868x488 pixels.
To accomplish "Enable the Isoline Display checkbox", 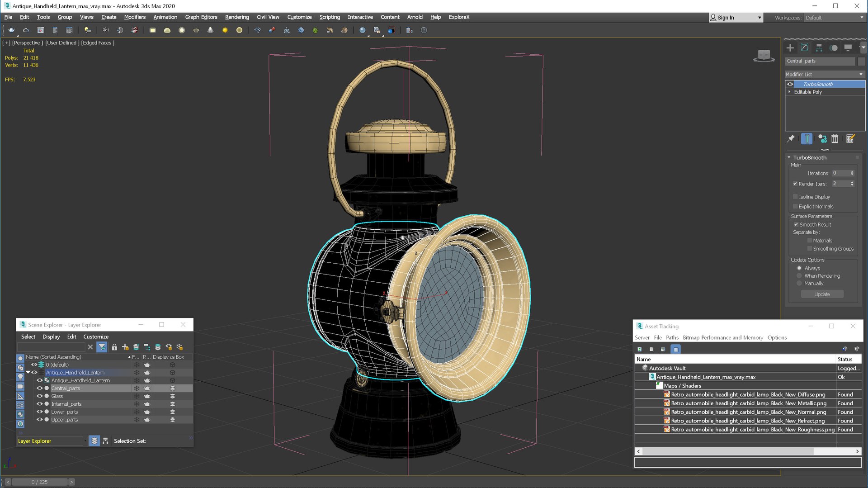I will (795, 197).
